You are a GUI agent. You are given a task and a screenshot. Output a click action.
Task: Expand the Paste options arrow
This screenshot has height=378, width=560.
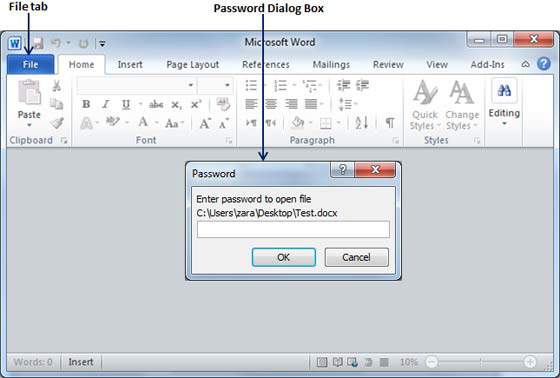29,125
